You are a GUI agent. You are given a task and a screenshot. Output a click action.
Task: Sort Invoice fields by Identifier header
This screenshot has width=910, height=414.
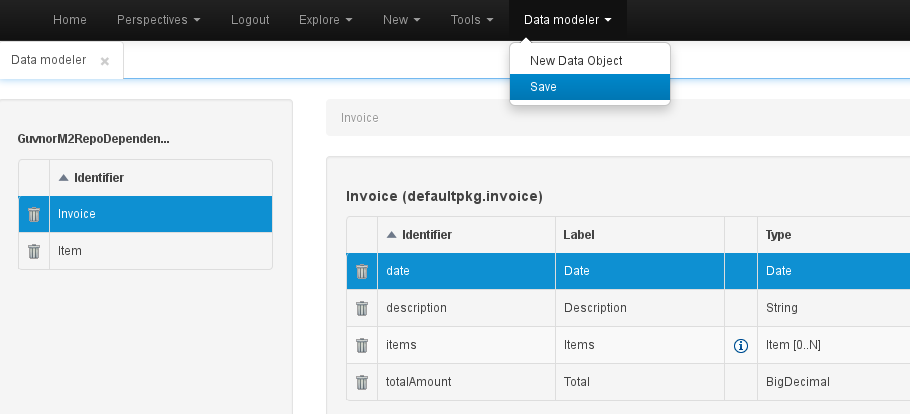[x=426, y=235]
